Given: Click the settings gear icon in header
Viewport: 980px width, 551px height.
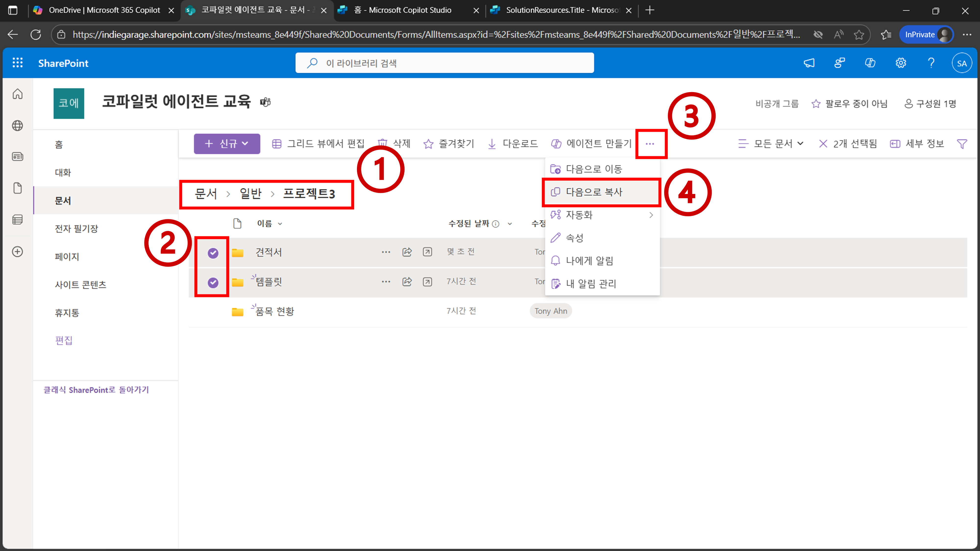Looking at the screenshot, I should click(x=900, y=63).
